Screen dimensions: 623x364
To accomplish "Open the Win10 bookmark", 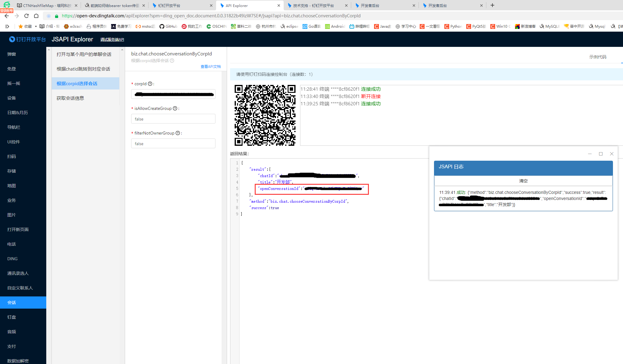I will point(501,26).
